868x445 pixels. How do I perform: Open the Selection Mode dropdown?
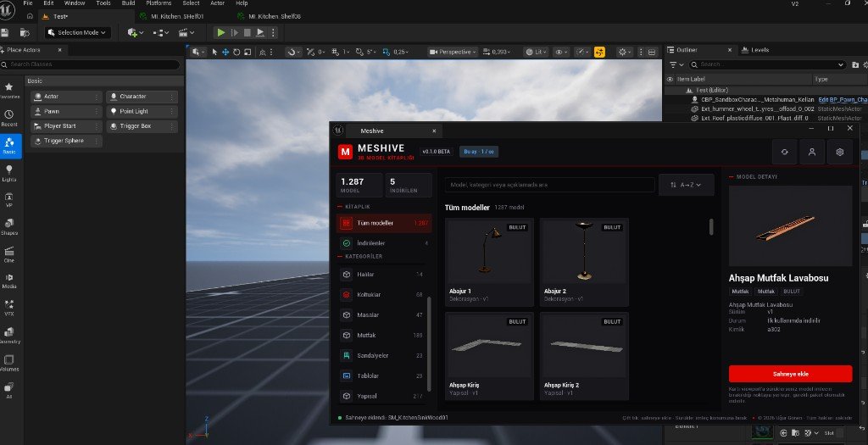tap(77, 33)
